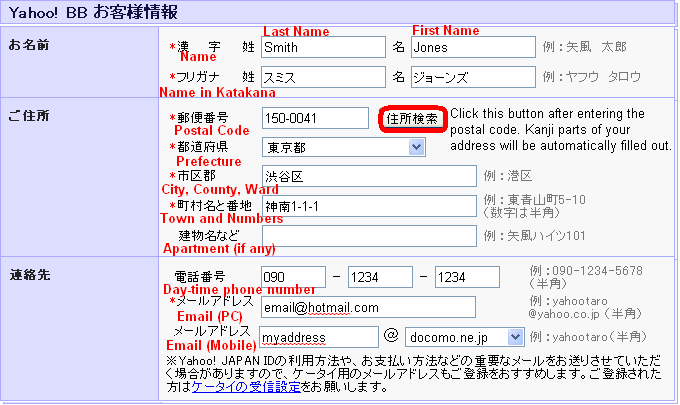Click the フリガナ label

(x=198, y=77)
